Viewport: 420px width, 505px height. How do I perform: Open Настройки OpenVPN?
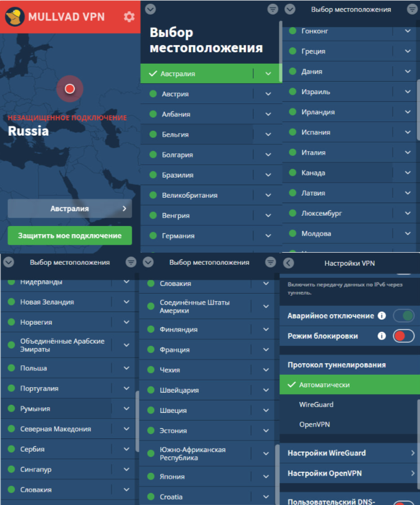350,473
